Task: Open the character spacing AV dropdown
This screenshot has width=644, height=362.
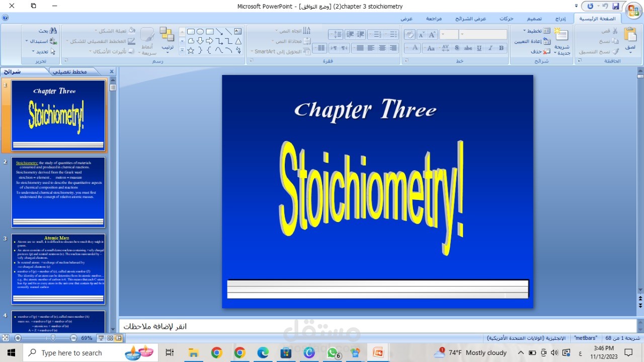Action: [x=444, y=48]
